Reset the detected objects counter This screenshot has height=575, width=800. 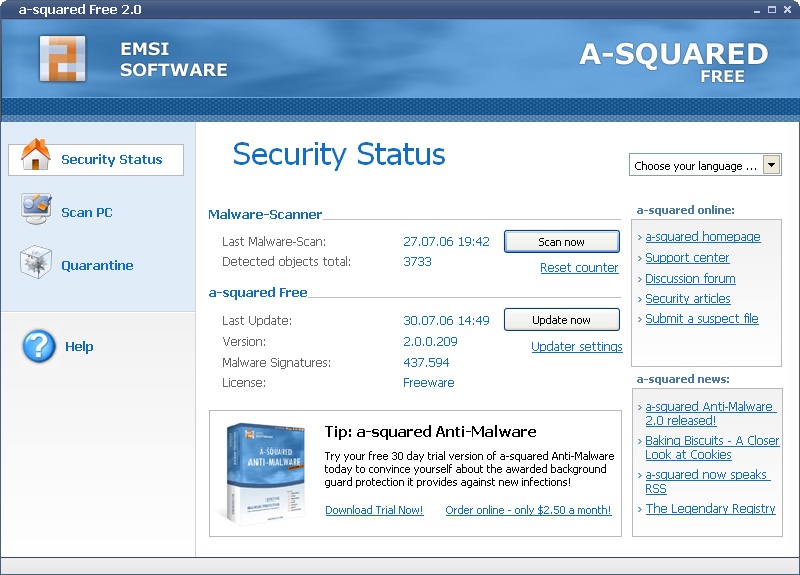click(x=579, y=268)
